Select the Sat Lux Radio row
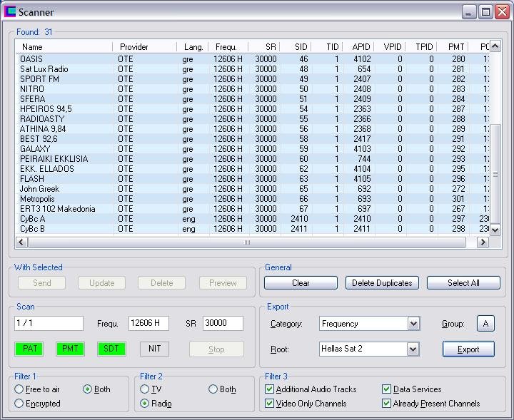The height and width of the screenshot is (420, 514). coord(253,69)
